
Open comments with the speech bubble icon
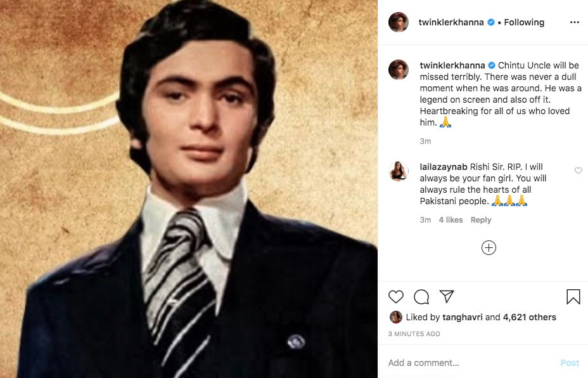pyautogui.click(x=421, y=297)
